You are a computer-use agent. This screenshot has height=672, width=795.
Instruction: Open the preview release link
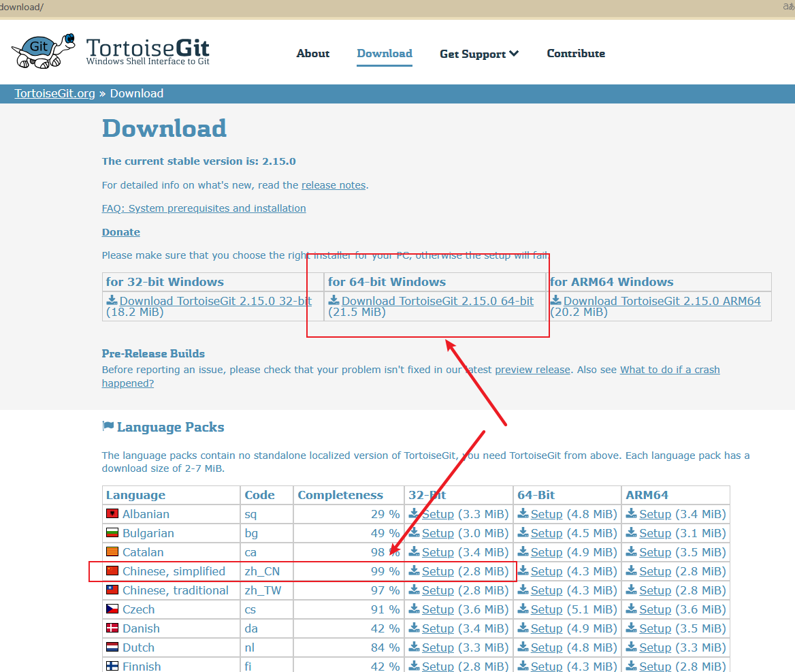(x=532, y=369)
